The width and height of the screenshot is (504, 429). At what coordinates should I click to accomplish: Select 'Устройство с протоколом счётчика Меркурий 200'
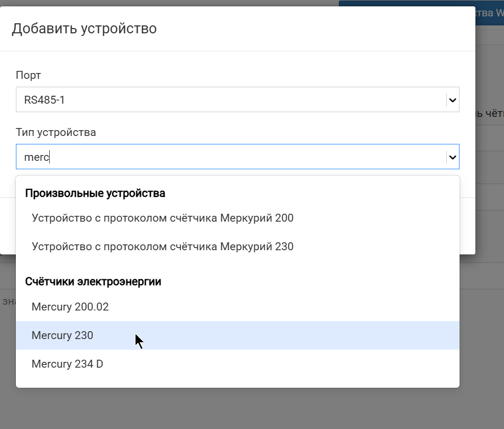[163, 218]
